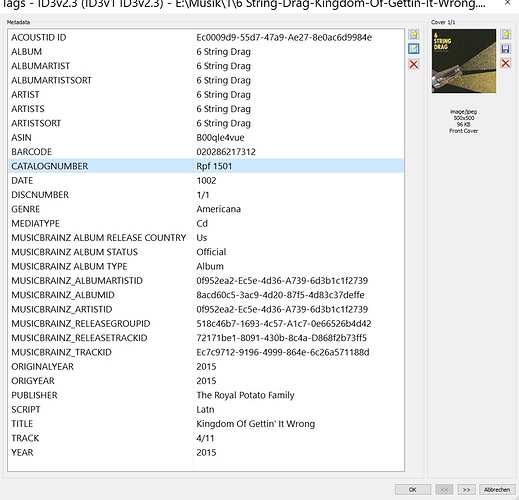Select the PUBLISHER row
The height and width of the screenshot is (500, 519).
click(x=206, y=395)
